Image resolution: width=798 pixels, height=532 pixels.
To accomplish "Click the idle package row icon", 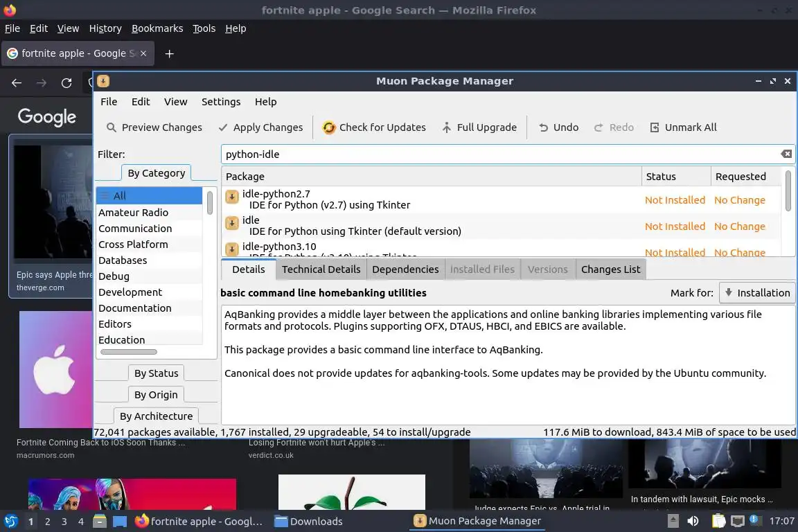I will pos(231,223).
